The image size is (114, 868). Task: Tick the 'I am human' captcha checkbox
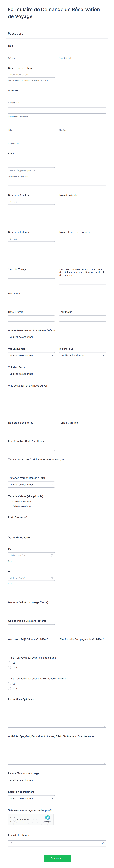point(13,820)
